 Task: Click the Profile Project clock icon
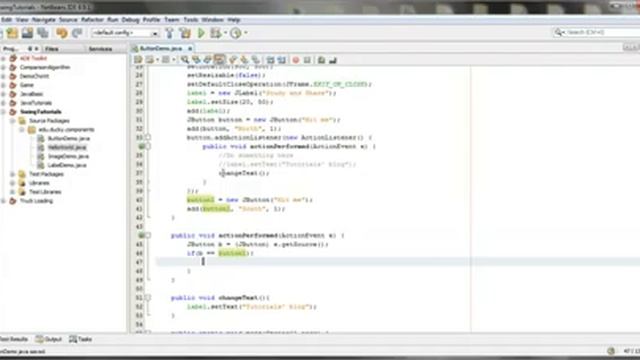[x=236, y=33]
